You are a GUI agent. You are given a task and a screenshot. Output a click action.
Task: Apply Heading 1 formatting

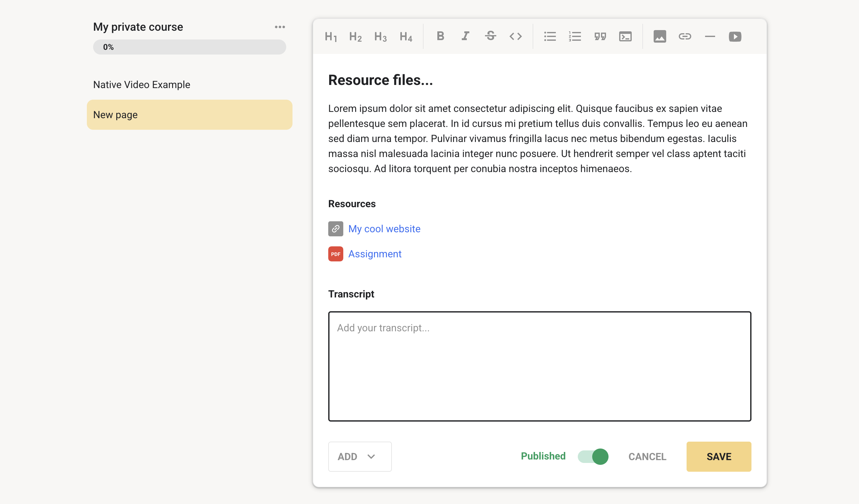click(x=330, y=36)
